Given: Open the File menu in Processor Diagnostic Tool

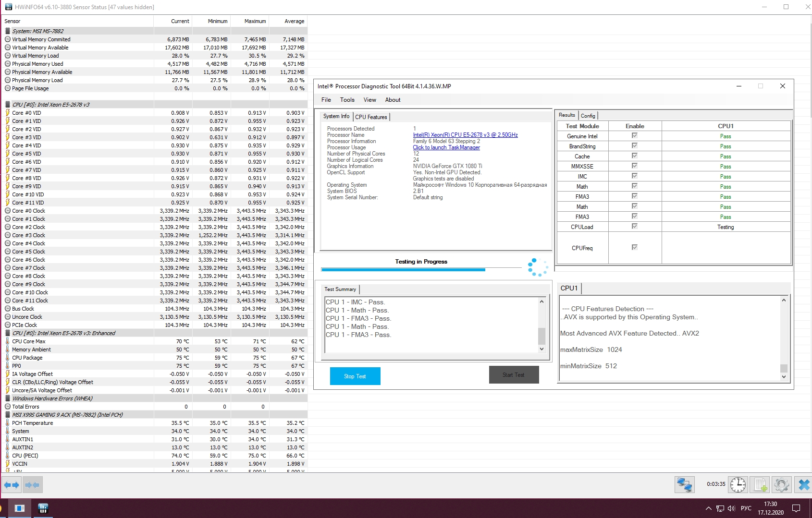Looking at the screenshot, I should 326,100.
